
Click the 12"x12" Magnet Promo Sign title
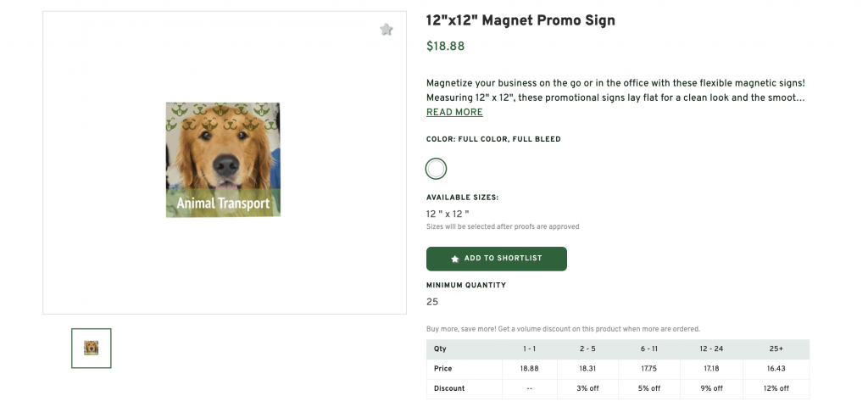tap(520, 20)
